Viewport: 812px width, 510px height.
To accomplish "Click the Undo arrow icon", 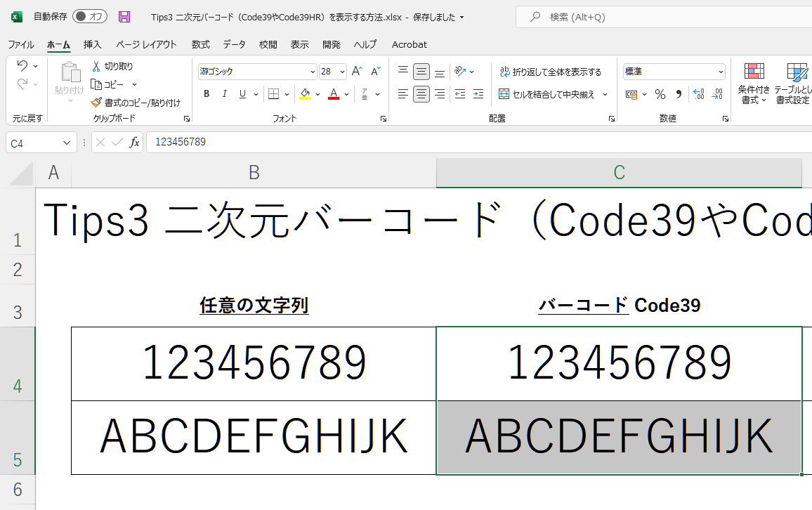I will (x=22, y=66).
